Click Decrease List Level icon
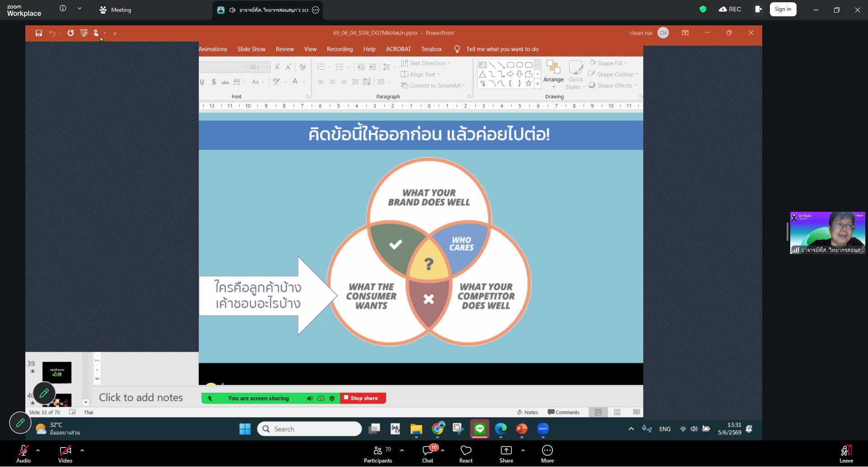This screenshot has width=868, height=467. (361, 67)
